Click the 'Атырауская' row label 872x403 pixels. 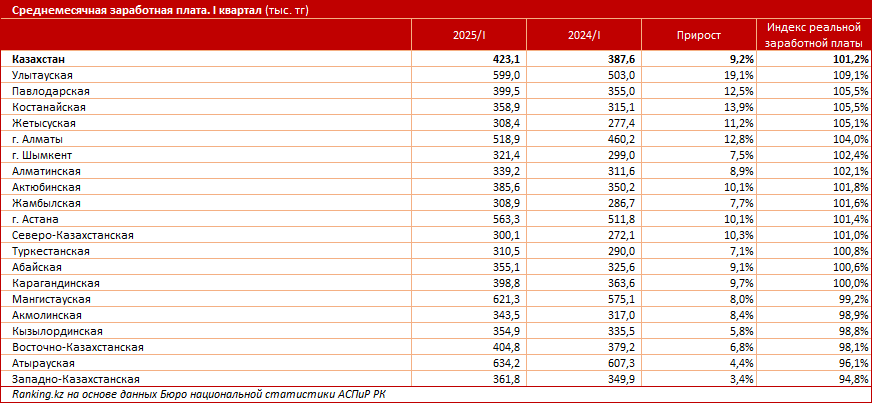coord(42,364)
